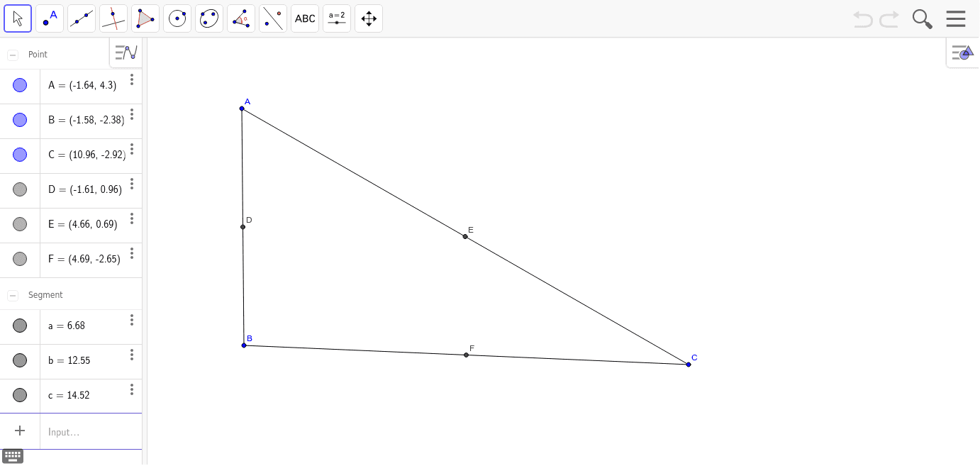The width and height of the screenshot is (980, 466).
Task: Click point A in the drawing
Action: 242,109
